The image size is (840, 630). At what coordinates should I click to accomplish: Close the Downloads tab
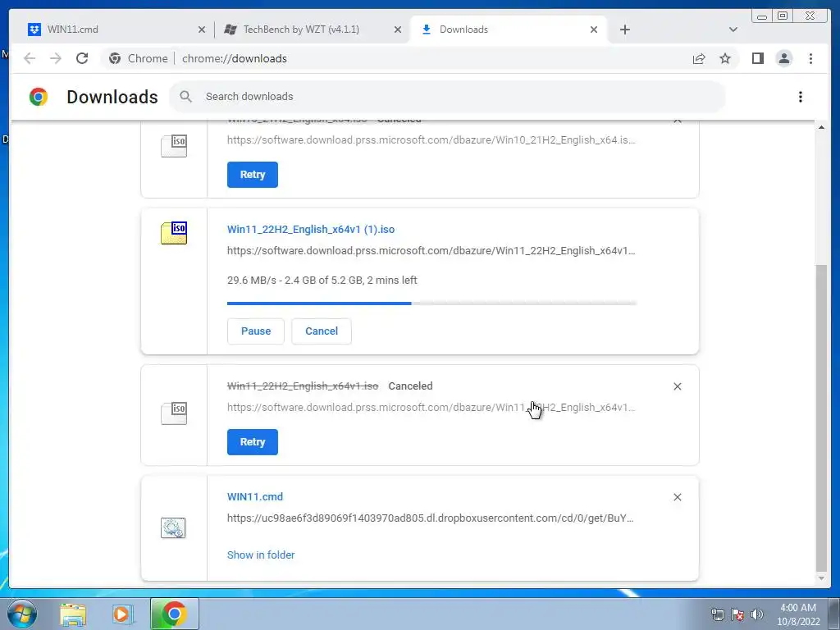[594, 30]
